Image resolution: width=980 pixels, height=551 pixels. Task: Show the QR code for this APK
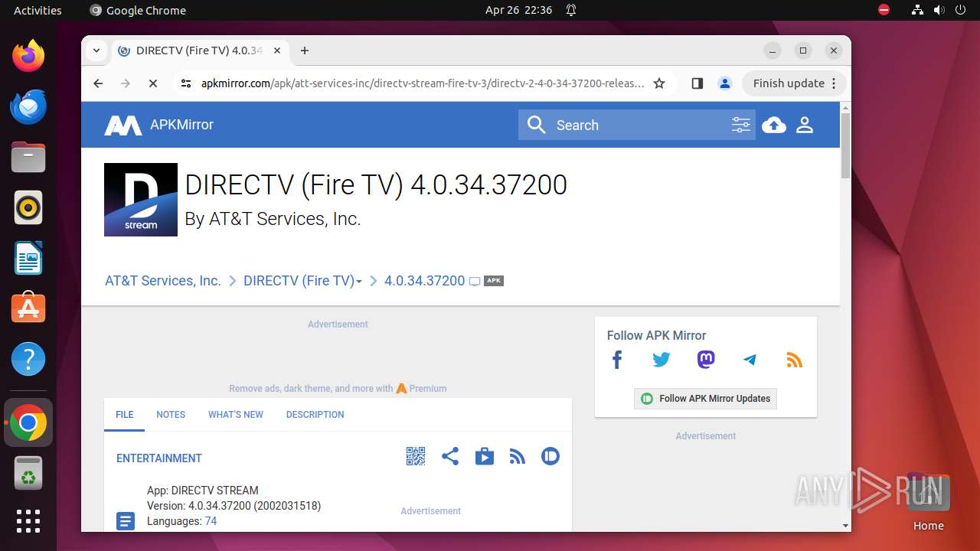[415, 457]
